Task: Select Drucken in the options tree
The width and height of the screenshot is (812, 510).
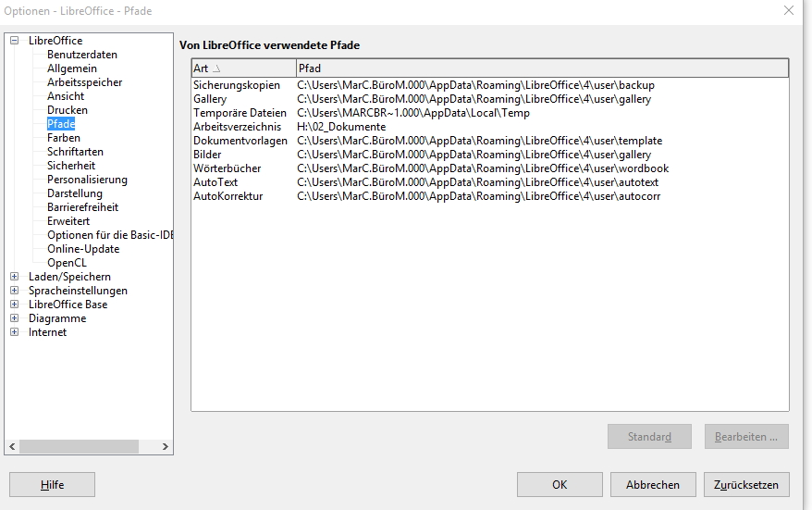Action: coord(68,110)
